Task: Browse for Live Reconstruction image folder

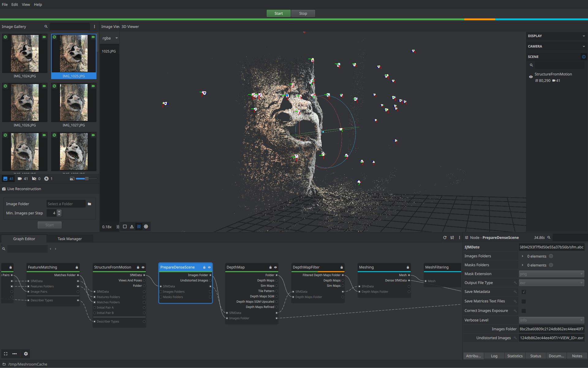Action: click(89, 204)
